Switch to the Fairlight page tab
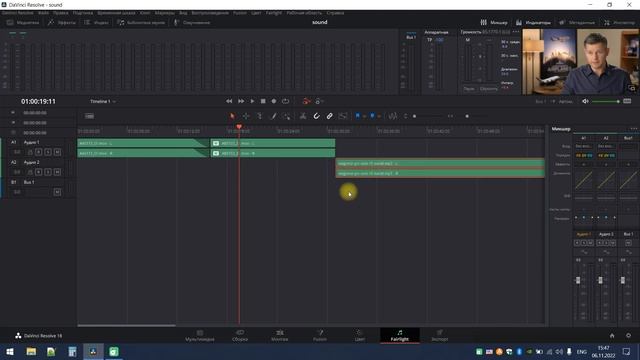The width and height of the screenshot is (640, 360). click(400, 336)
